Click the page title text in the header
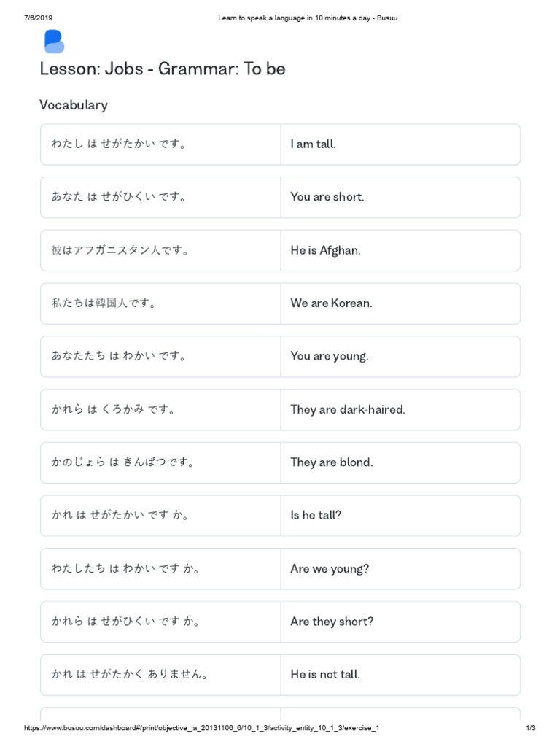Viewport: 560px width, 747px height. click(x=308, y=18)
